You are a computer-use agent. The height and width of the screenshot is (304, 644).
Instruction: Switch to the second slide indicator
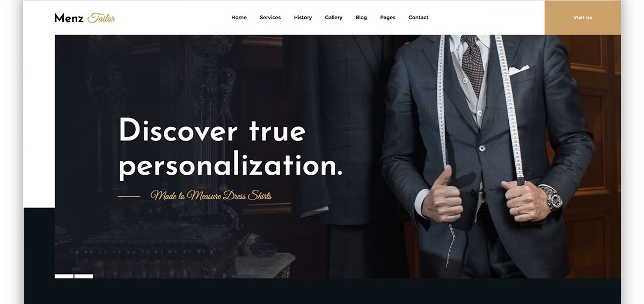pos(84,277)
